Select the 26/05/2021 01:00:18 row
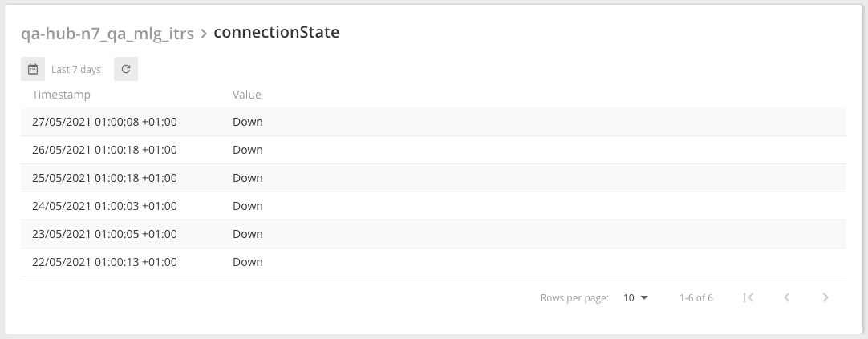This screenshot has width=868, height=339. coord(433,150)
